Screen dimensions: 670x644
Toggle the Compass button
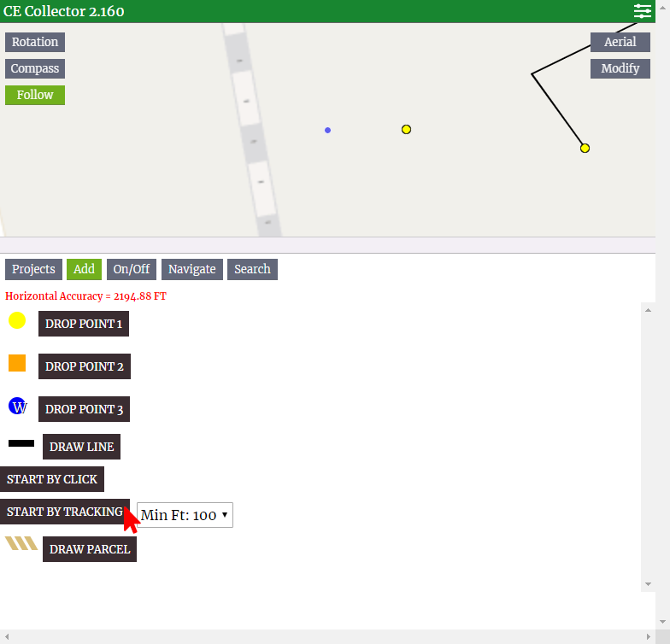coord(35,68)
